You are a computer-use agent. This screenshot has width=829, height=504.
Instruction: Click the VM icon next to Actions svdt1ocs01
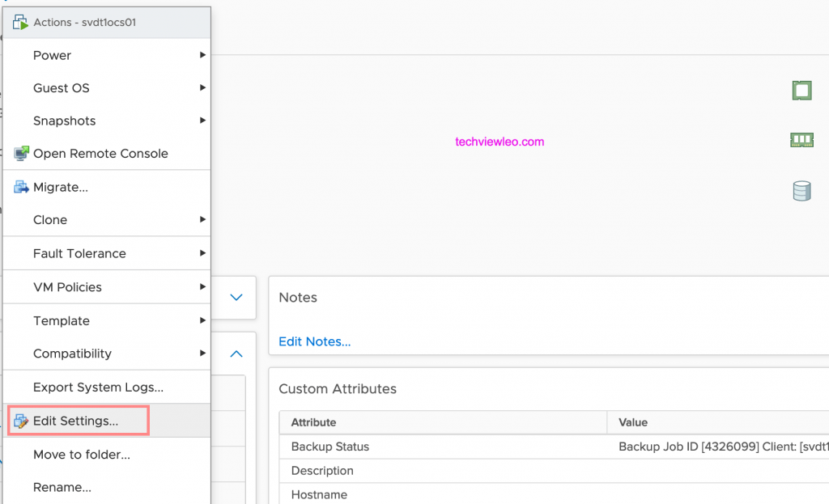(x=19, y=22)
